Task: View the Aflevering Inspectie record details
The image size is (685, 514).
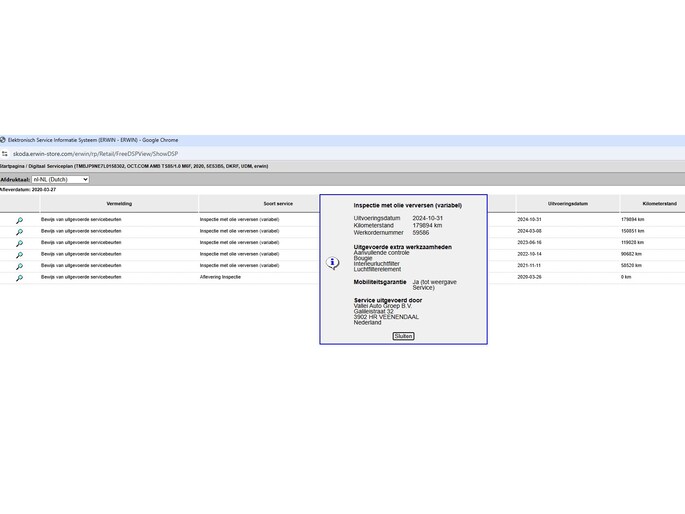Action: click(x=19, y=278)
